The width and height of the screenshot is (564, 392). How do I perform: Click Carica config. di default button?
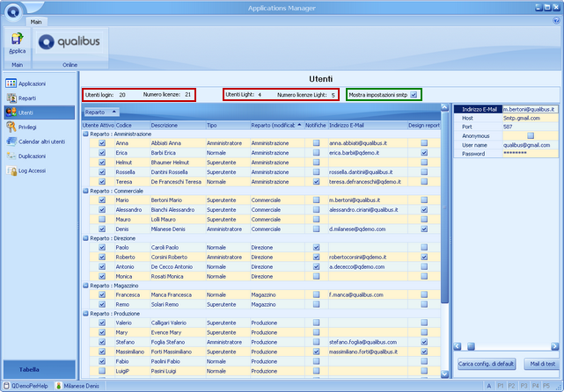coord(486,364)
